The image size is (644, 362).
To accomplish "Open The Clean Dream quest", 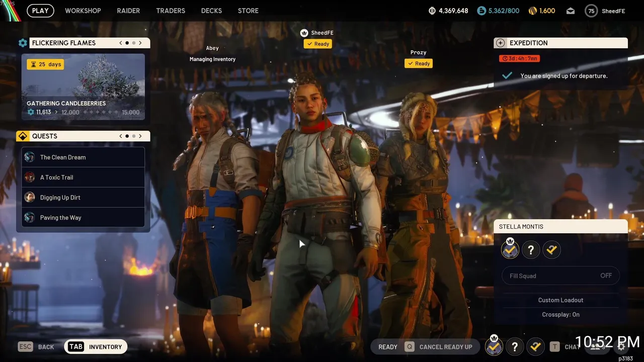I will point(83,157).
